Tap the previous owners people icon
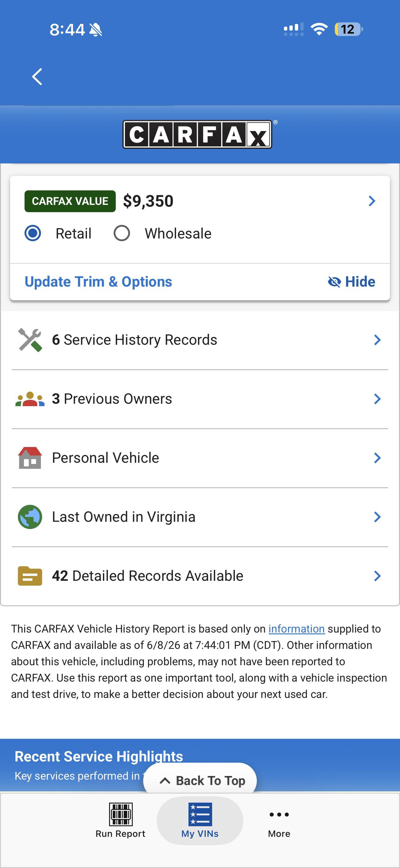Screen dimensions: 400x868 (30, 399)
